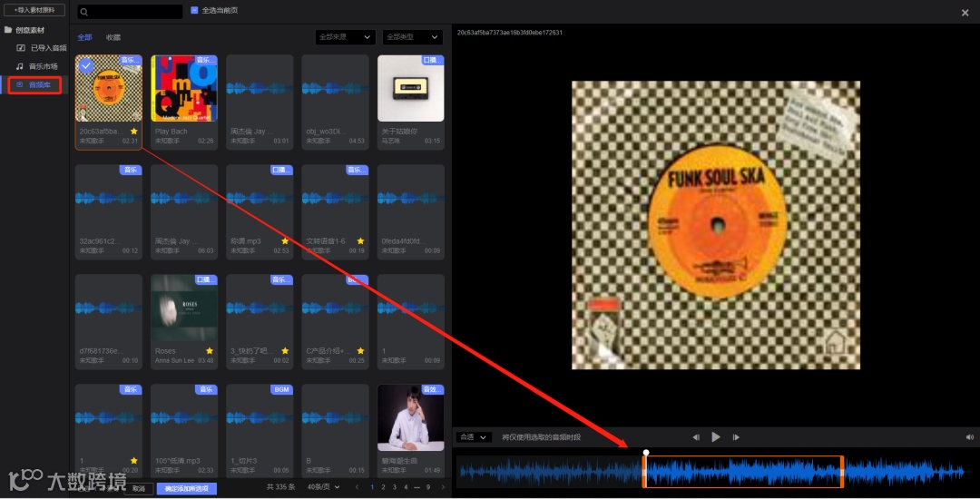
Task: Click the star on track 1 (00:20)
Action: [133, 461]
